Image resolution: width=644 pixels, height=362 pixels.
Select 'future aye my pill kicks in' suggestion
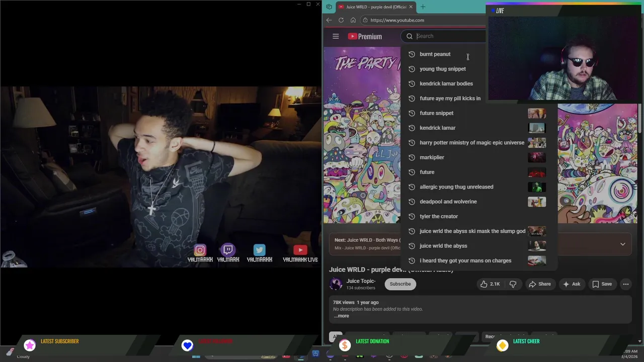pyautogui.click(x=450, y=99)
